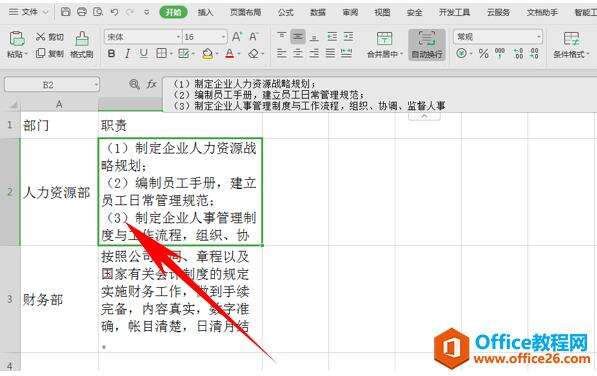Click the B2 Name Box field

pos(52,84)
